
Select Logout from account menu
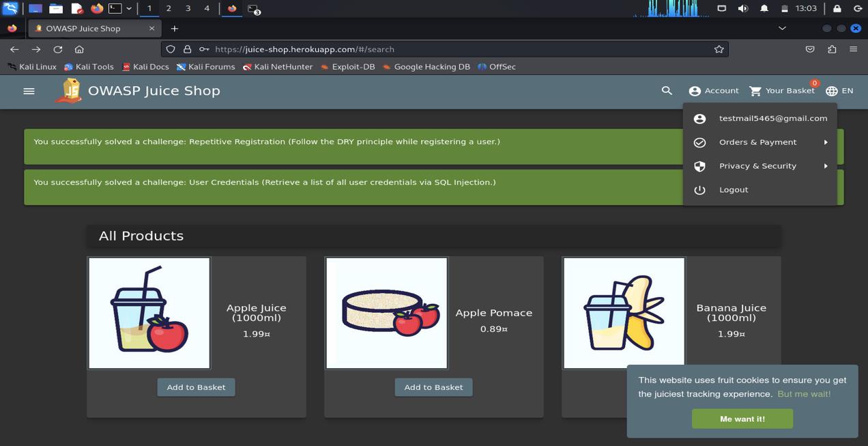(734, 190)
